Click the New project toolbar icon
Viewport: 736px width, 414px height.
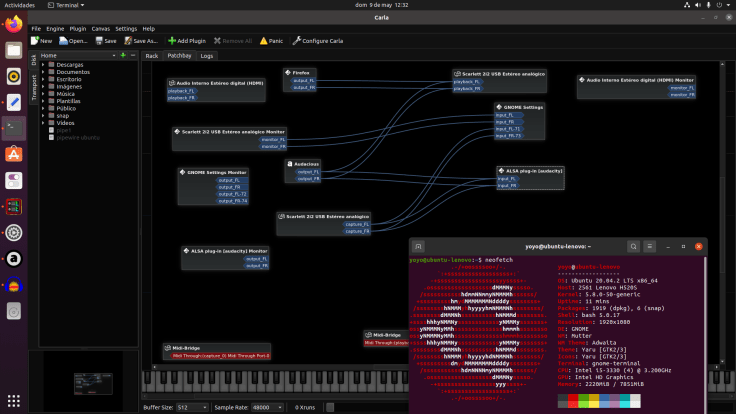(x=42, y=41)
